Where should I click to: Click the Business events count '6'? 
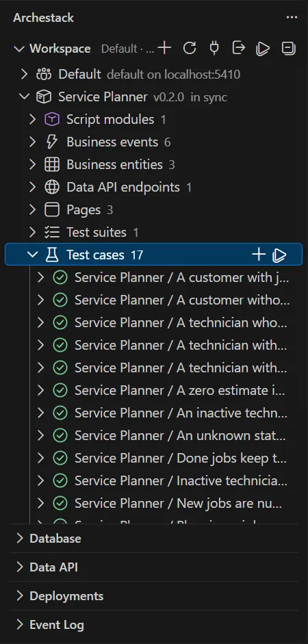(x=168, y=142)
